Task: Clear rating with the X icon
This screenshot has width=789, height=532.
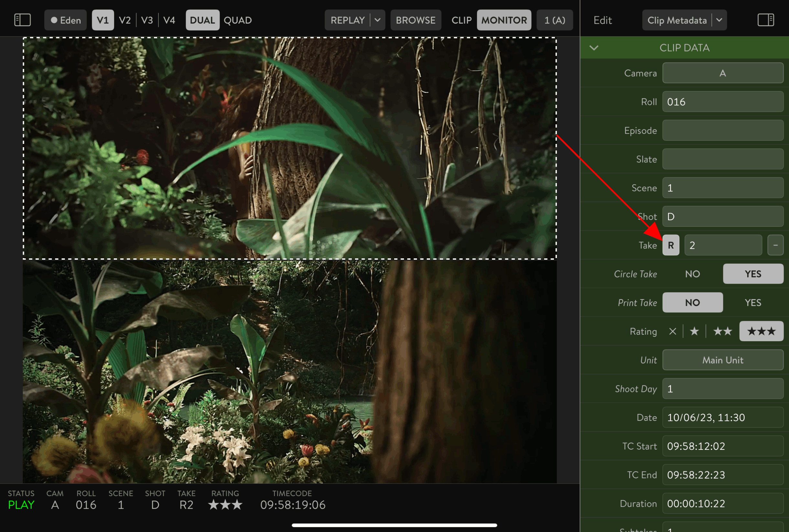Action: click(x=672, y=331)
